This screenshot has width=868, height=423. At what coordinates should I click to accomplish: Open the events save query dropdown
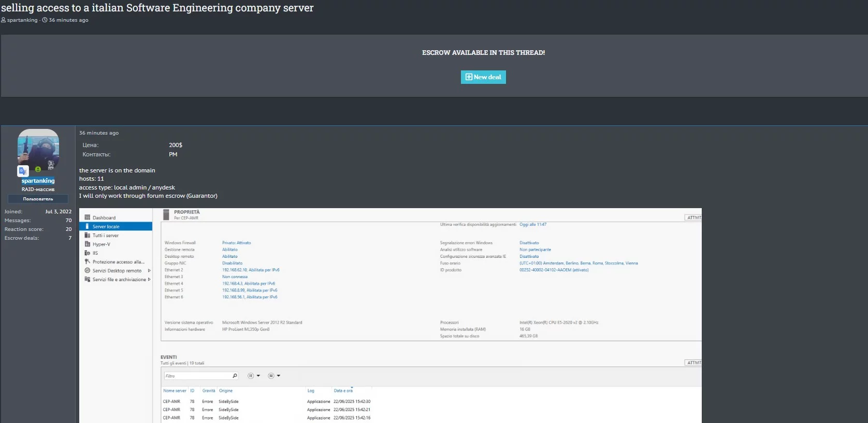point(274,376)
